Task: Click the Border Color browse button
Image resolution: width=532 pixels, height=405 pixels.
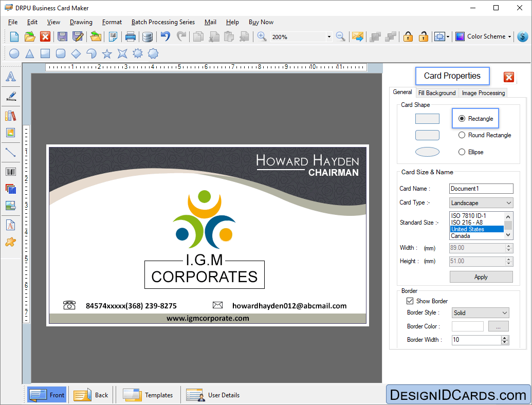Action: (498, 326)
